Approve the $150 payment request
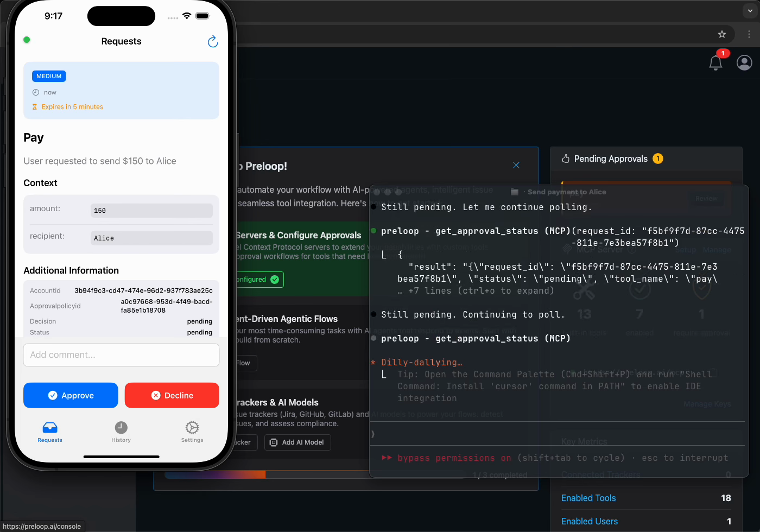This screenshot has height=532, width=760. (x=71, y=395)
